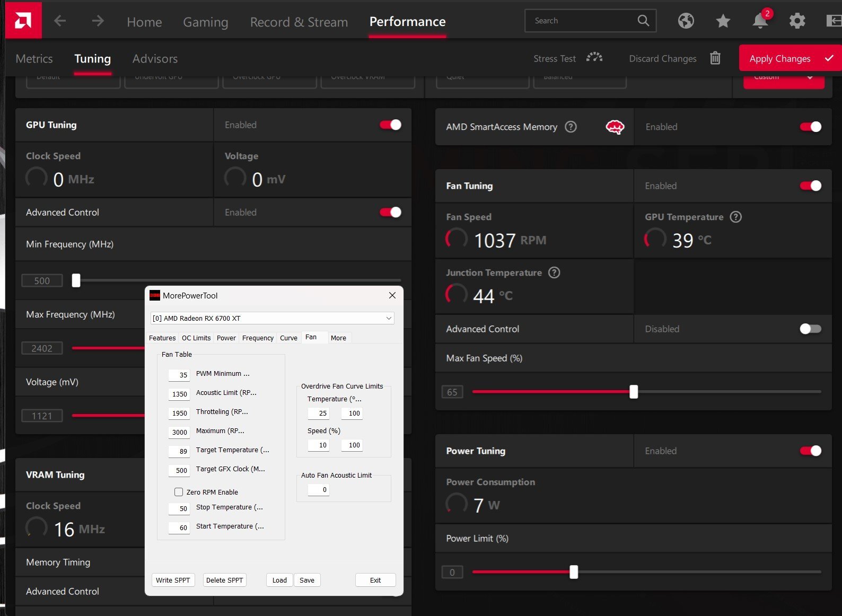
Task: Open the AMD Radeon RX 6700 XT dropdown
Action: pos(272,318)
